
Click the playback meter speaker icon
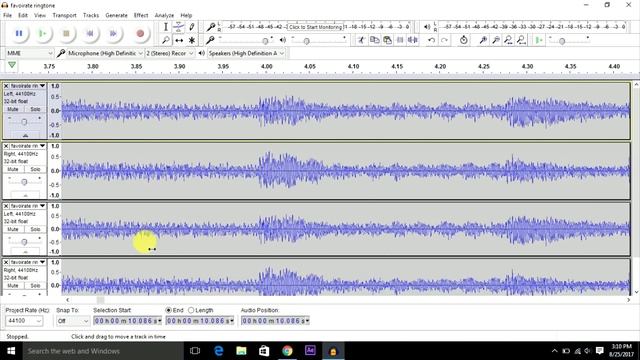click(427, 27)
